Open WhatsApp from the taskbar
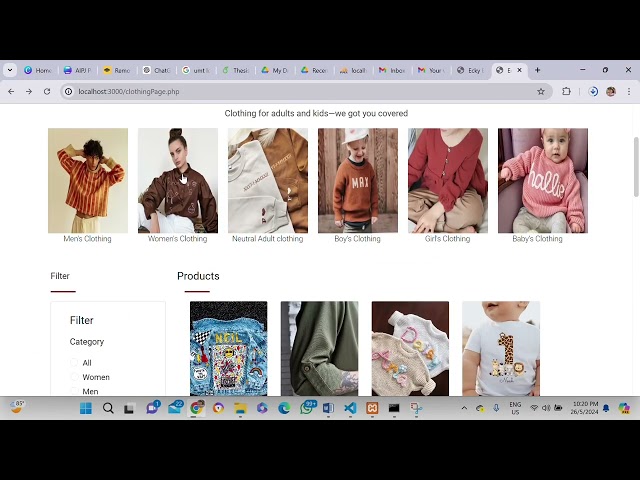 (307, 408)
